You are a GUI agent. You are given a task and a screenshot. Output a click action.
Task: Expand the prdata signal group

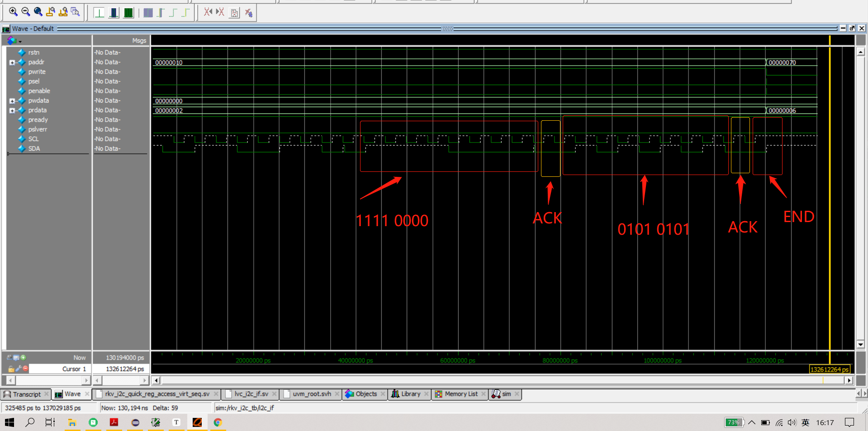12,110
